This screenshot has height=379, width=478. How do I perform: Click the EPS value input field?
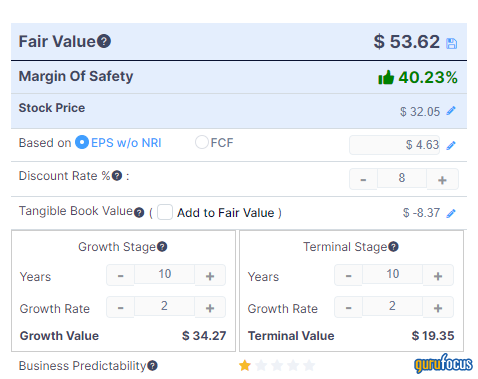[394, 145]
